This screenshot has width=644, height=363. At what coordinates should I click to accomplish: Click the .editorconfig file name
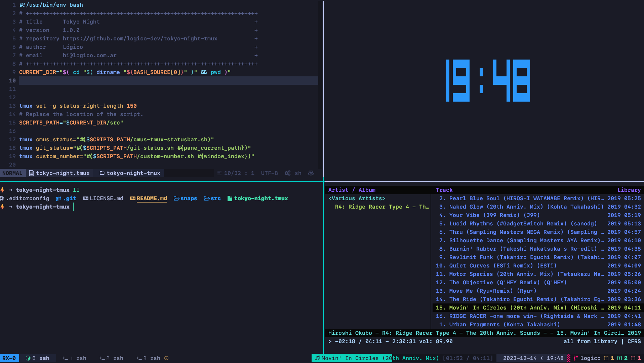(x=28, y=198)
